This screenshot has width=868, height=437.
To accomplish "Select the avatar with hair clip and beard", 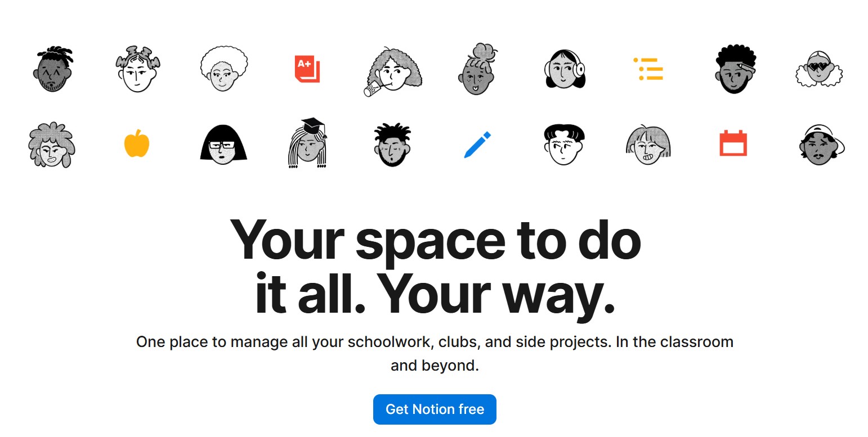I will pos(736,69).
